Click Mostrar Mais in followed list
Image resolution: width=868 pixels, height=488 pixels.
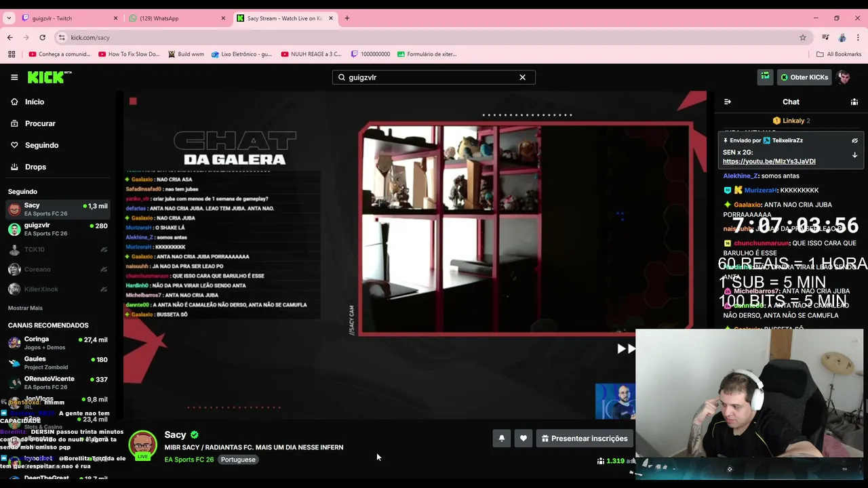(x=25, y=308)
